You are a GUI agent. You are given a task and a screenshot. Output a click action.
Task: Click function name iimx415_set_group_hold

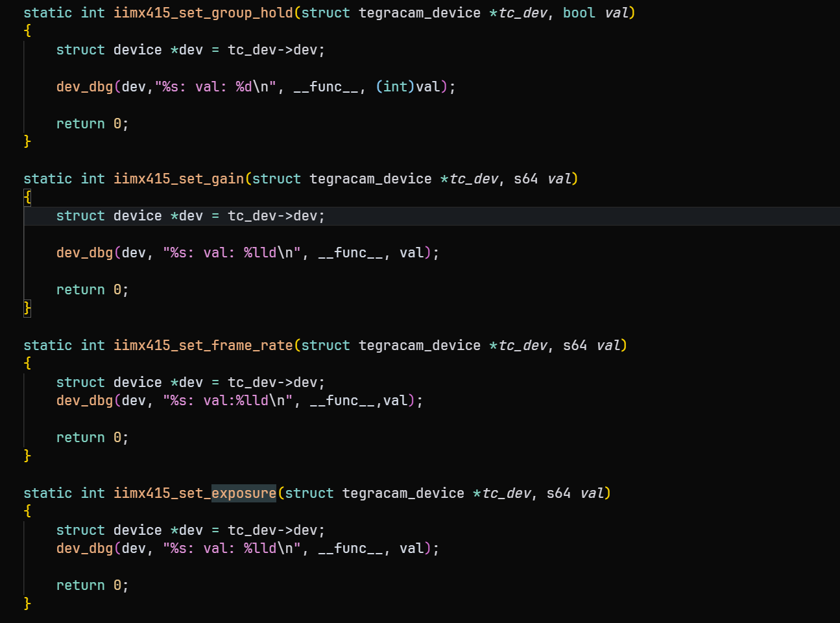pyautogui.click(x=203, y=13)
